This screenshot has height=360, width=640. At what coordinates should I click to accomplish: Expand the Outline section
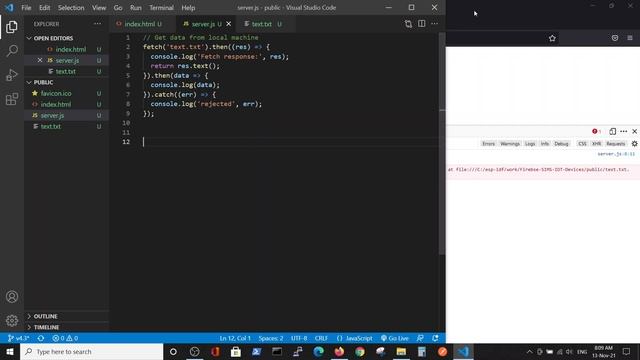pyautogui.click(x=66, y=316)
